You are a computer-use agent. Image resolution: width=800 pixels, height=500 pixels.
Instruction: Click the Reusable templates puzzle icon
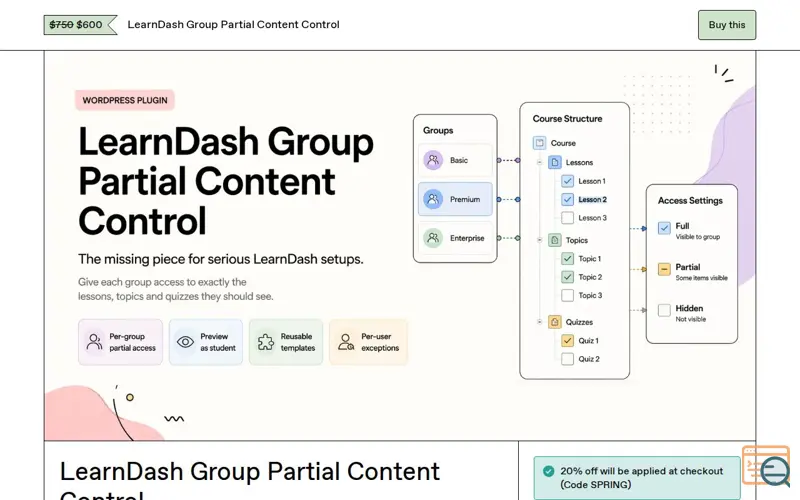(x=265, y=342)
